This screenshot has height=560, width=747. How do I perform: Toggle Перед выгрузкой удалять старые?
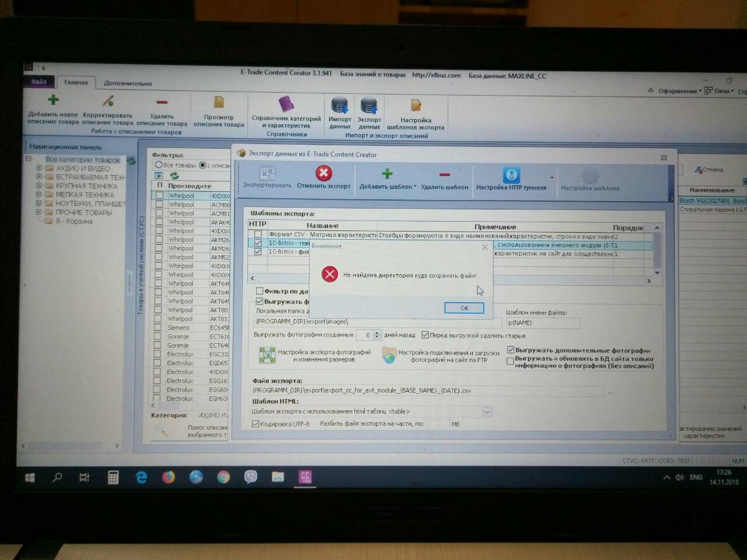point(425,335)
